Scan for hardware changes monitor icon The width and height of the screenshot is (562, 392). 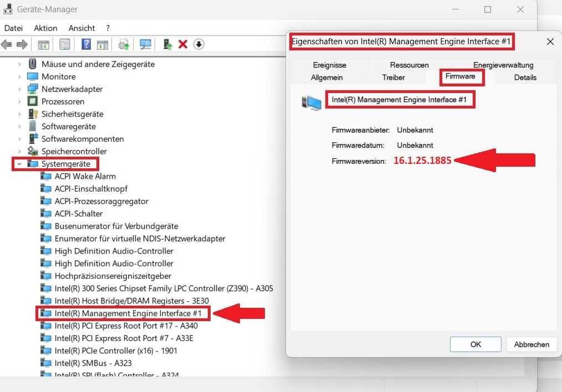click(x=145, y=44)
